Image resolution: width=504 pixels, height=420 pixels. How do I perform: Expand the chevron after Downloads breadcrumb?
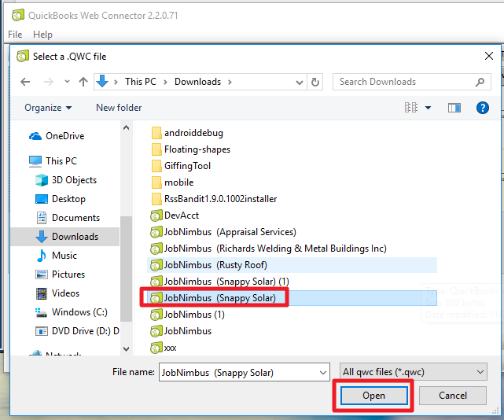point(230,82)
